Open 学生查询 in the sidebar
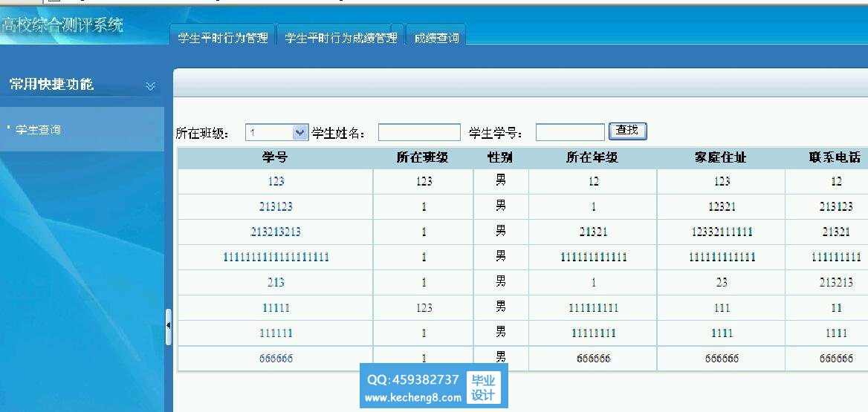The width and height of the screenshot is (868, 412). pos(38,130)
